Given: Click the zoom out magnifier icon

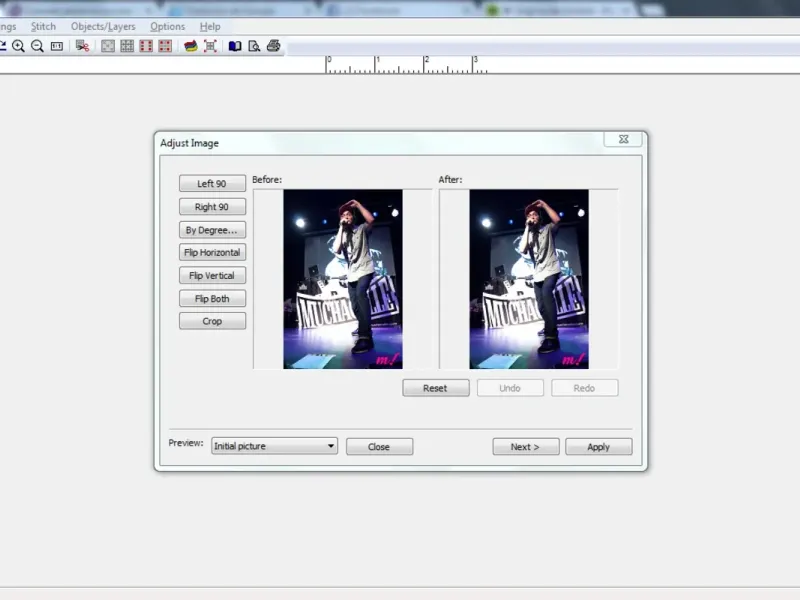Looking at the screenshot, I should tap(37, 46).
